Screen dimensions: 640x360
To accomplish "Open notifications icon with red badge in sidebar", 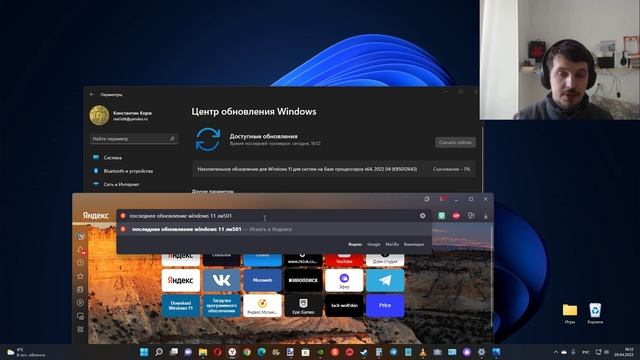I will tap(81, 250).
